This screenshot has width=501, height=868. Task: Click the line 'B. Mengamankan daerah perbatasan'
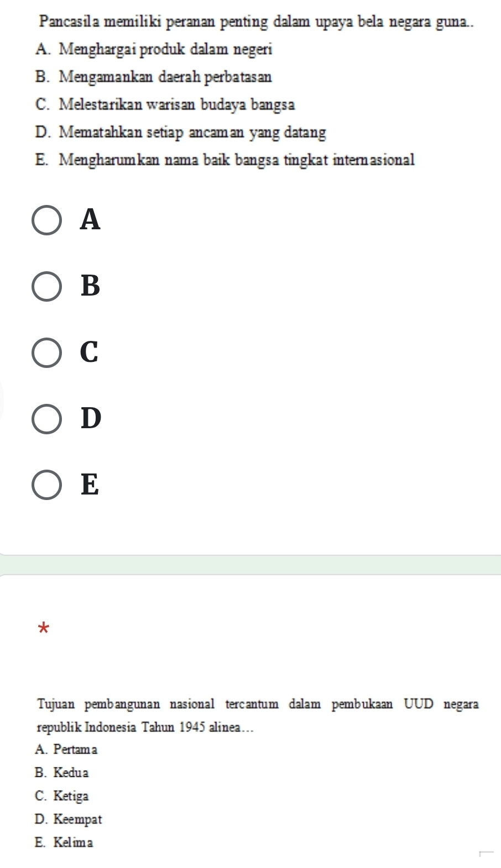[x=153, y=77]
